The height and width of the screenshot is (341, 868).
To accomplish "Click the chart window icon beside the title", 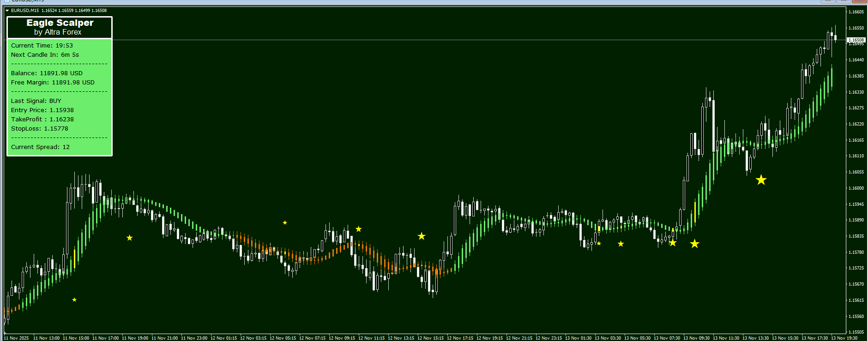I will [x=6, y=1].
